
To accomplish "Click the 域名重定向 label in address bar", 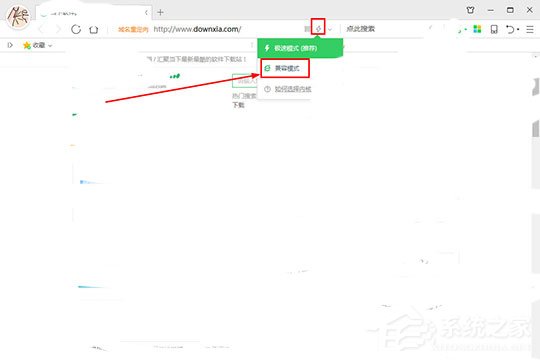I will coord(133,30).
